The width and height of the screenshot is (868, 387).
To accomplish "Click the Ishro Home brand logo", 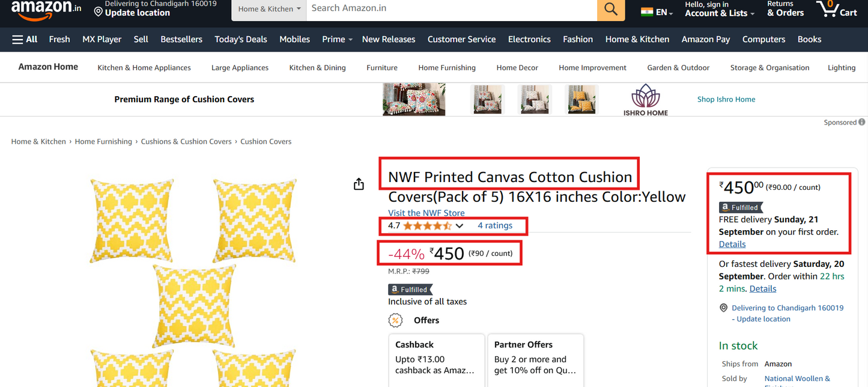I will click(x=645, y=100).
